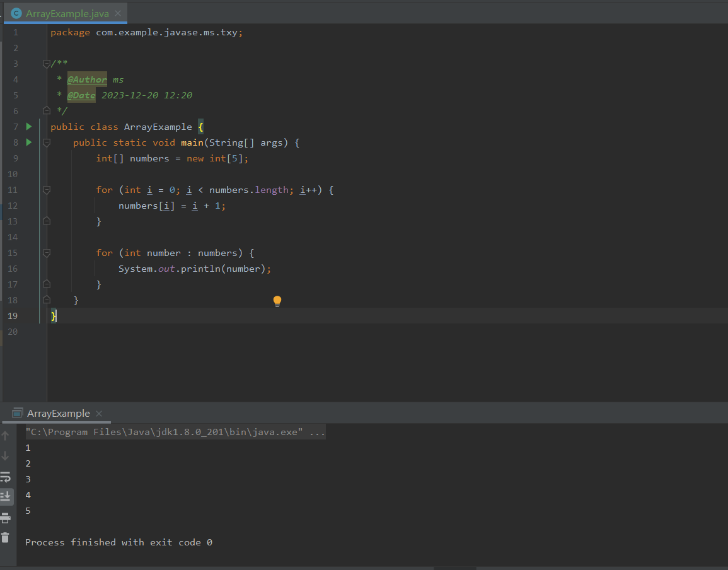
Task: Click the yellow intention light bulb
Action: 277,301
